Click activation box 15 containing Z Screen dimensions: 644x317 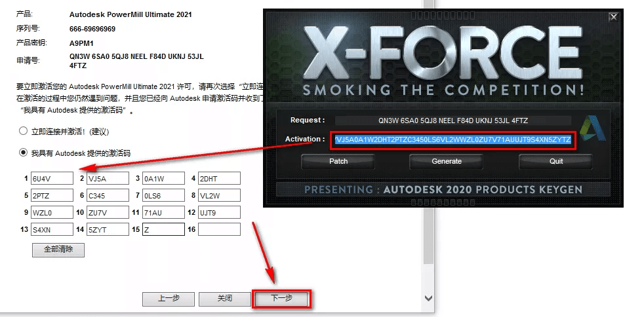(x=163, y=229)
